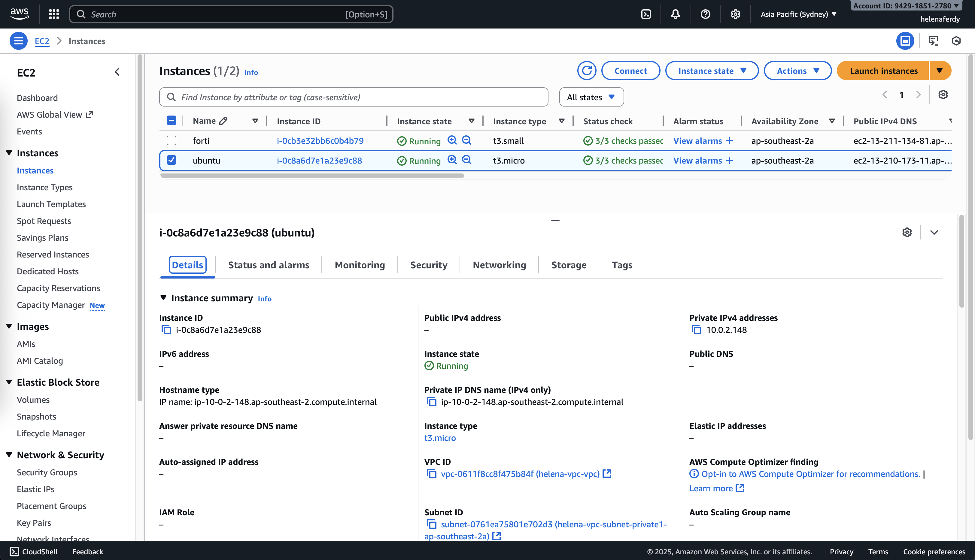
Task: Open the All states filter dropdown
Action: (x=591, y=97)
